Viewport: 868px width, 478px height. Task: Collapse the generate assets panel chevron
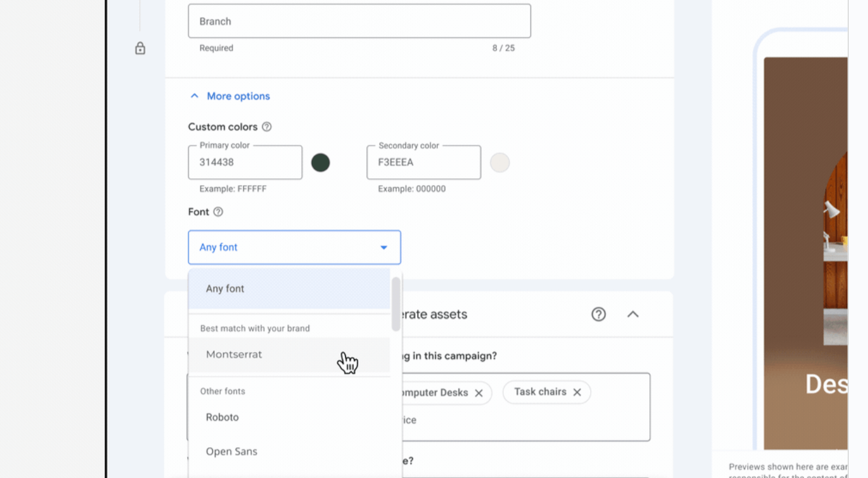pyautogui.click(x=633, y=314)
